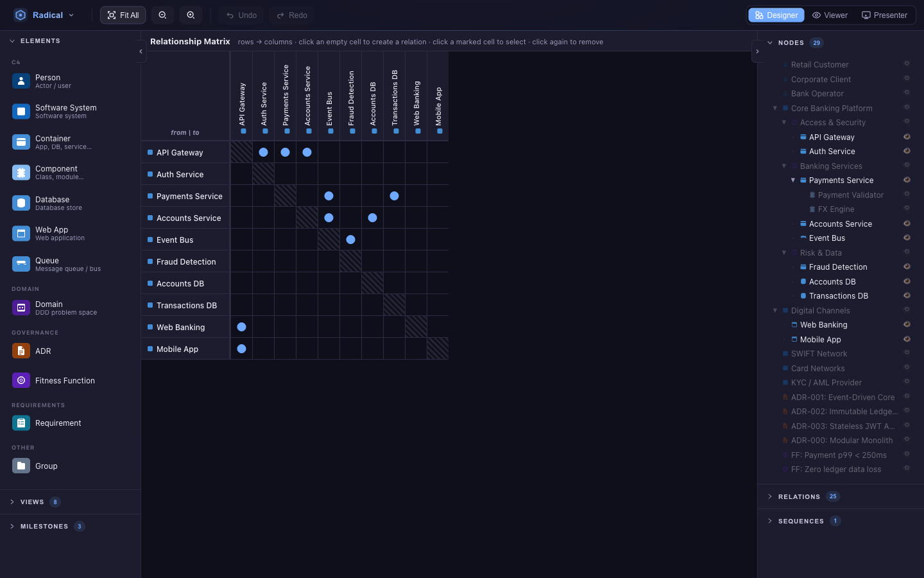This screenshot has height=578, width=924.
Task: Collapse the Core Banking Platform tree node
Action: point(775,108)
